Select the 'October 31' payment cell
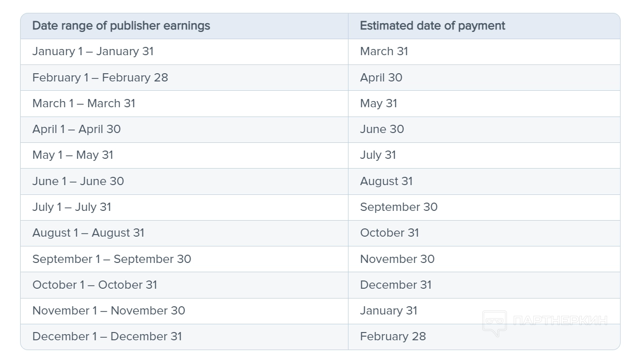 (389, 233)
